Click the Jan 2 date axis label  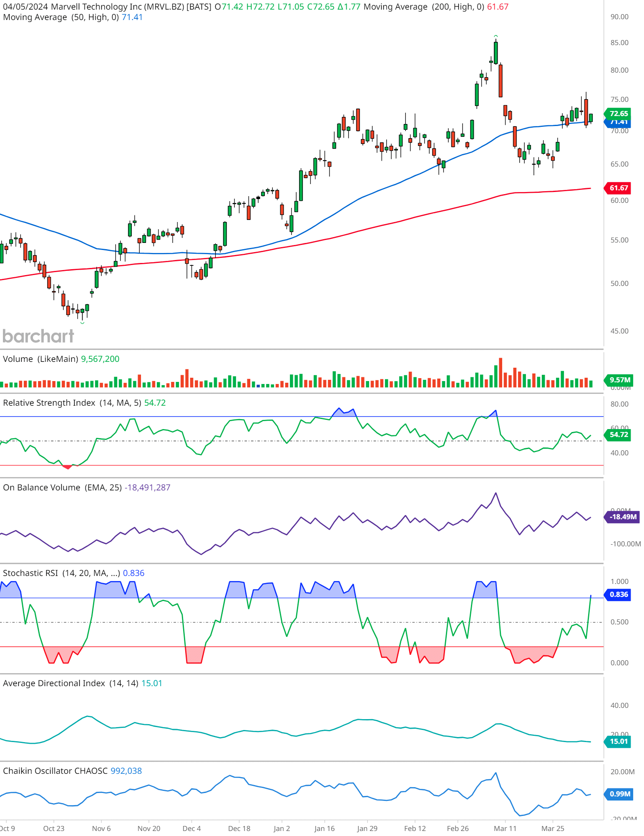(282, 828)
